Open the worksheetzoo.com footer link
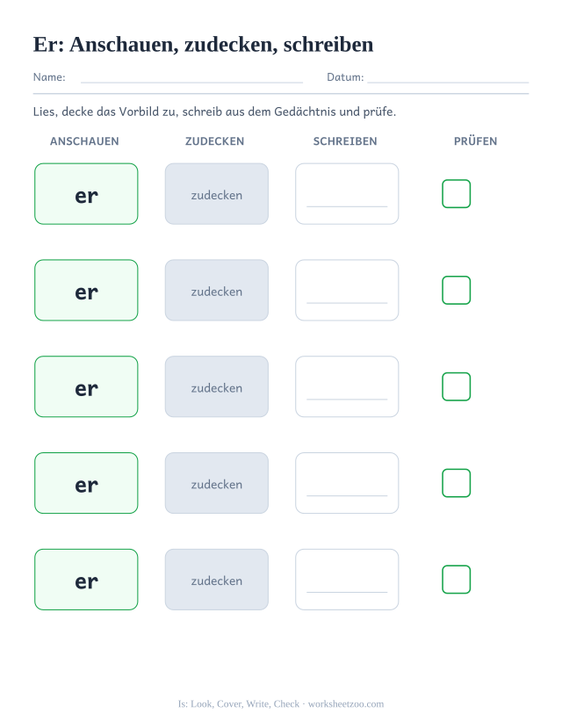The width and height of the screenshot is (562, 728). (x=346, y=704)
